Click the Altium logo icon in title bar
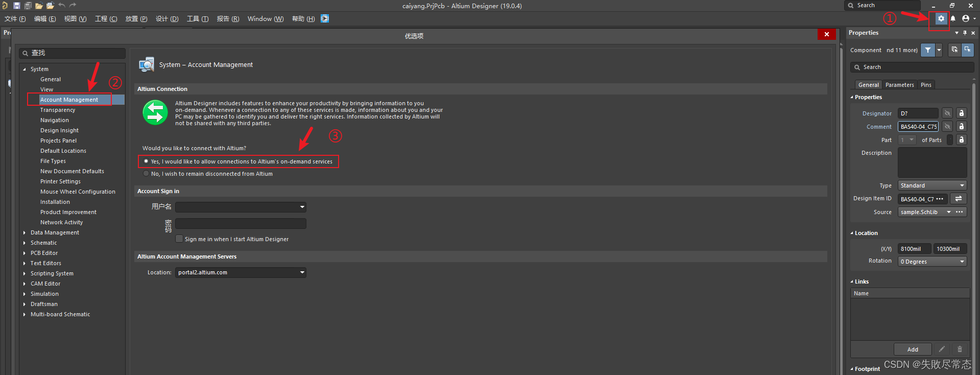 pos(5,6)
